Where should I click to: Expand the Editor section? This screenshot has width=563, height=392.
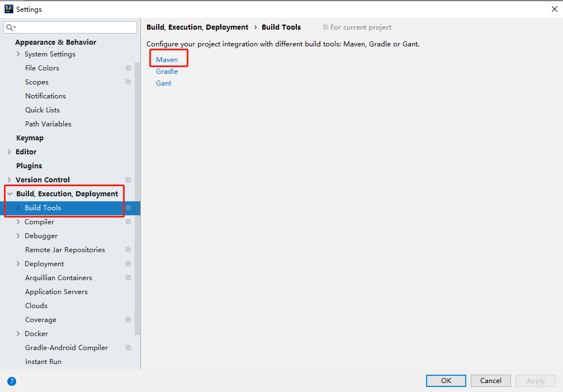click(10, 152)
